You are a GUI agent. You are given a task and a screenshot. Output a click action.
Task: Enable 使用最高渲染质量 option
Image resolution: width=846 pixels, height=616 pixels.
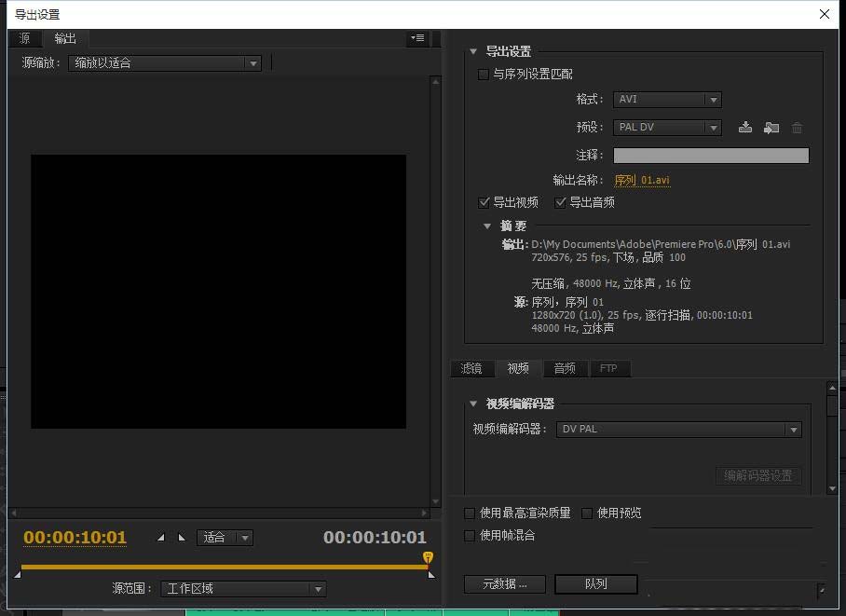click(x=469, y=513)
